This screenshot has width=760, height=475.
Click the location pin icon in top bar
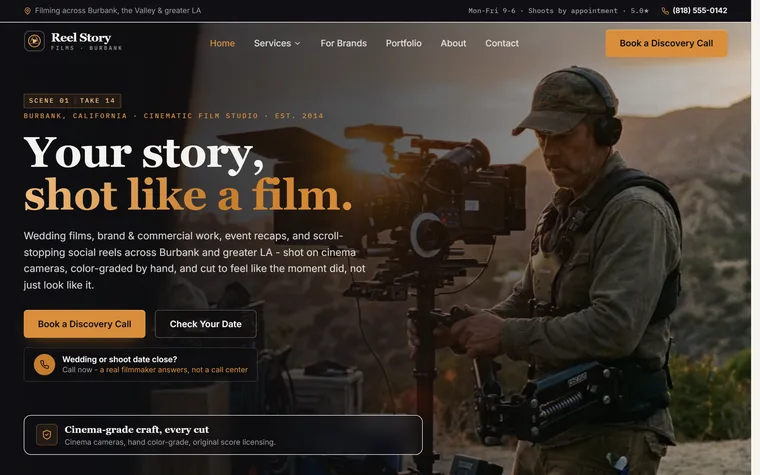click(28, 11)
